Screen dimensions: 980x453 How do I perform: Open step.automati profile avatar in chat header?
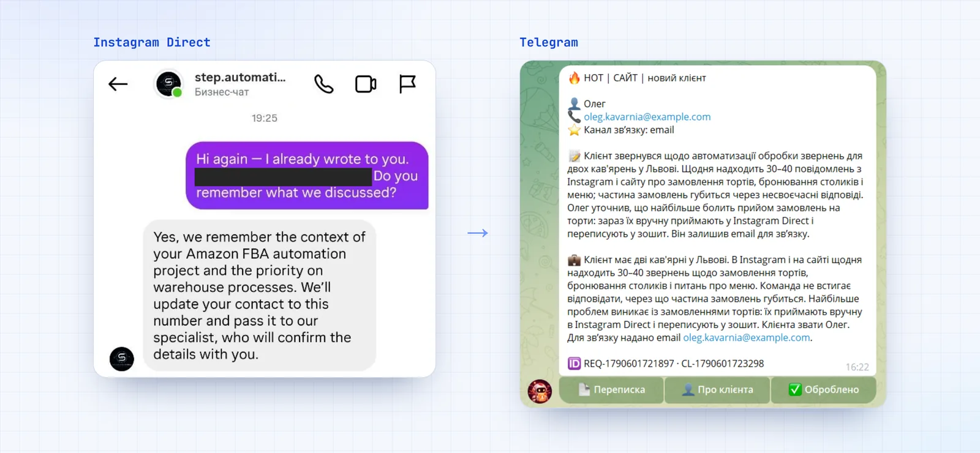(x=168, y=84)
